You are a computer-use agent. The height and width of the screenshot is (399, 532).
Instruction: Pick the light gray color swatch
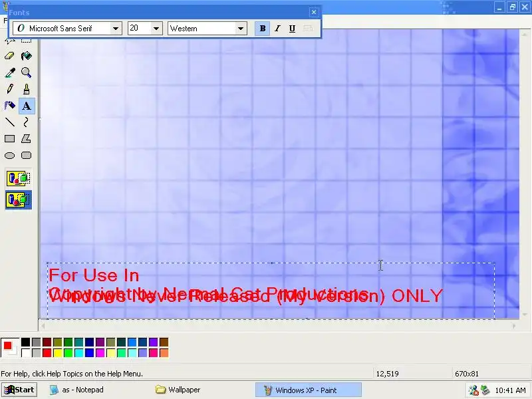(x=36, y=353)
